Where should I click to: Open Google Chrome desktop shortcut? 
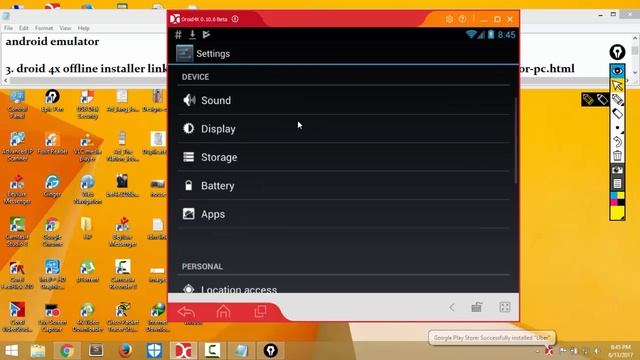52,231
